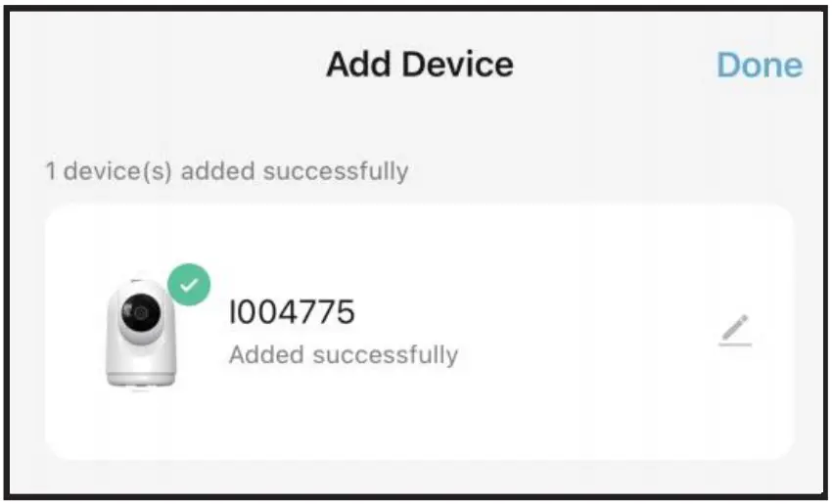
Task: Tap the Done button
Action: tap(759, 66)
